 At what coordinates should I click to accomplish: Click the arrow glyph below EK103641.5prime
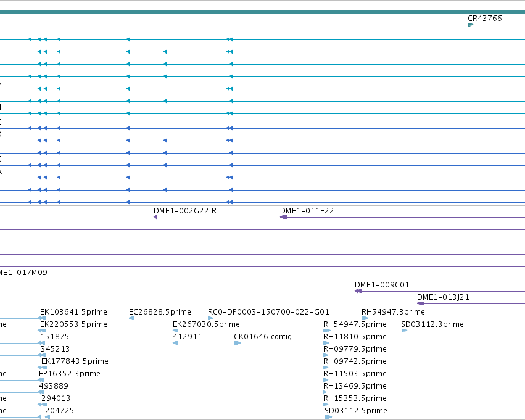coord(42,318)
